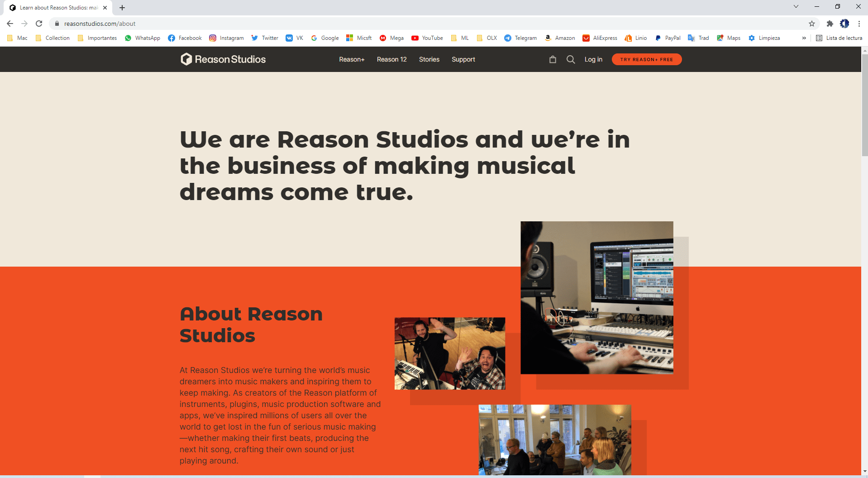
Task: Bookmark this page with the star icon
Action: (812, 24)
